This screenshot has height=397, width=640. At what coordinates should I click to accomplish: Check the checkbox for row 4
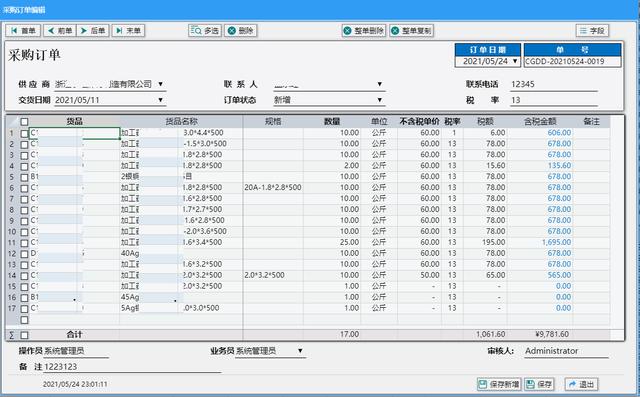24,166
